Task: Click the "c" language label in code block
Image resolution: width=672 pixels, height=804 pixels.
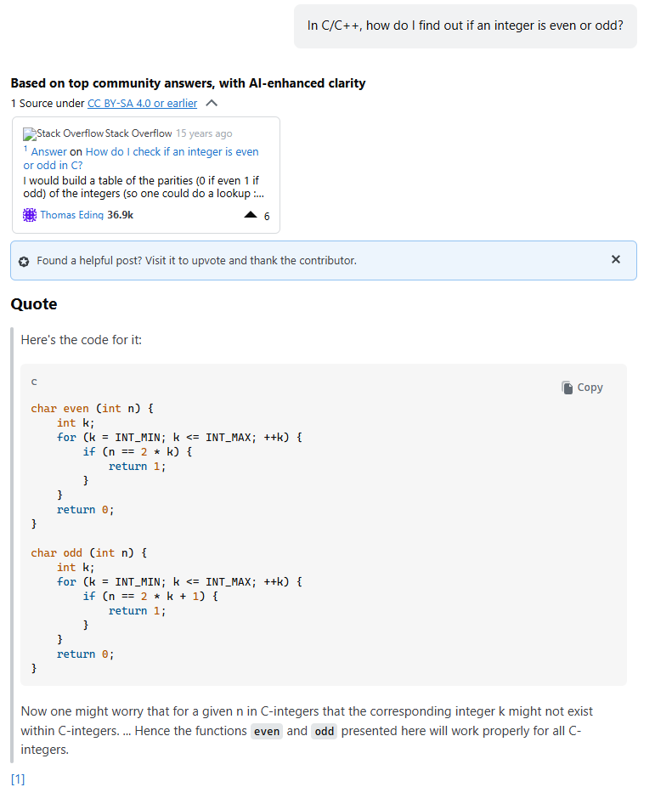Action: [34, 382]
